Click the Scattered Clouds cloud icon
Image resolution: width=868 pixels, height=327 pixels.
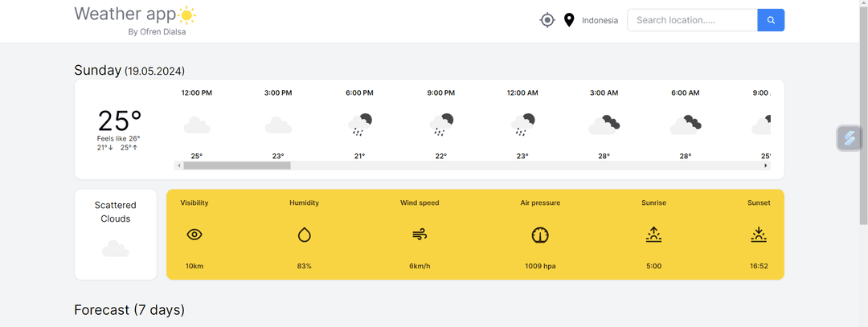coord(115,249)
